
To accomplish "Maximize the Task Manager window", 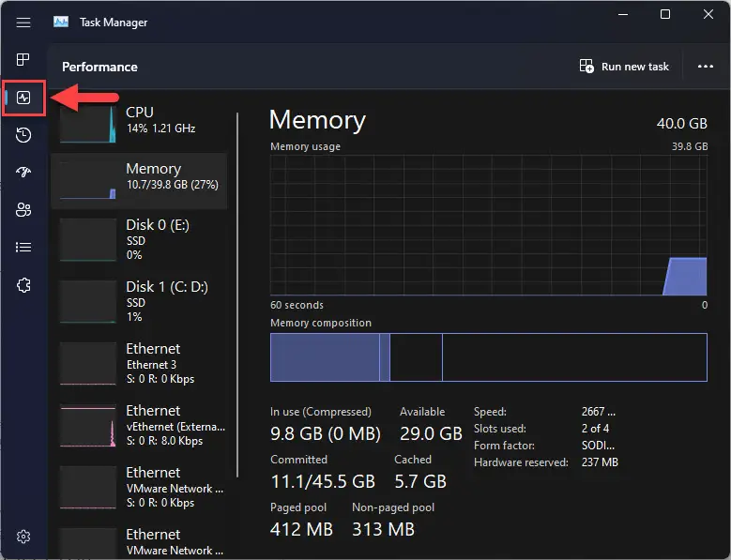I will (x=665, y=14).
